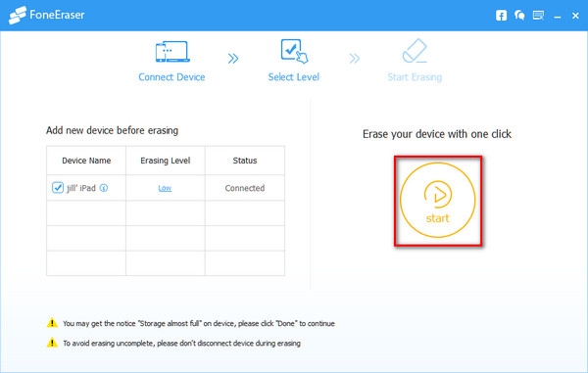Click the Connect Device step label

pos(171,77)
